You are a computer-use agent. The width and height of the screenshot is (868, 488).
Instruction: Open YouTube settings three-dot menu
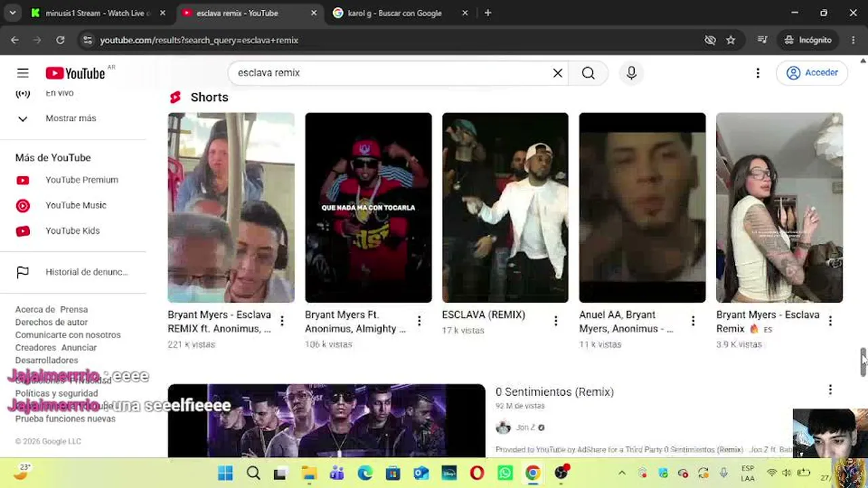(x=757, y=73)
